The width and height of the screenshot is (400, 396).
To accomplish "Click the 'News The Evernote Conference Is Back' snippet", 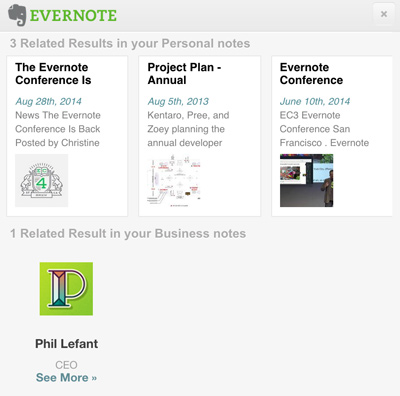I will [x=58, y=129].
